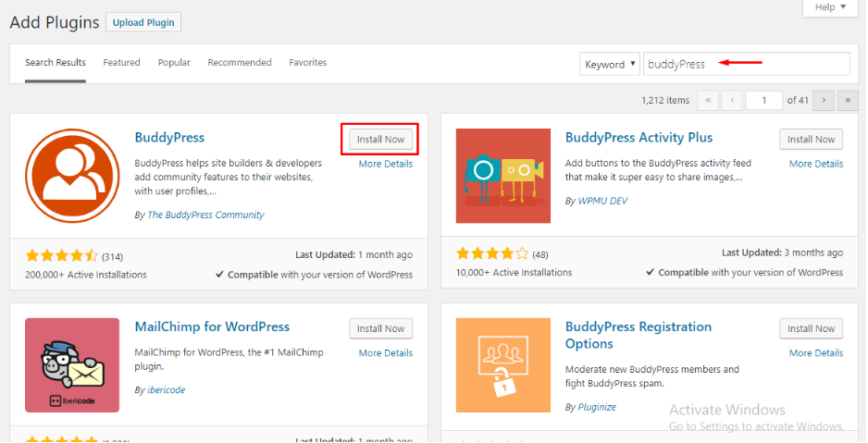
Task: Open More Details for BuddyPress
Action: [386, 164]
